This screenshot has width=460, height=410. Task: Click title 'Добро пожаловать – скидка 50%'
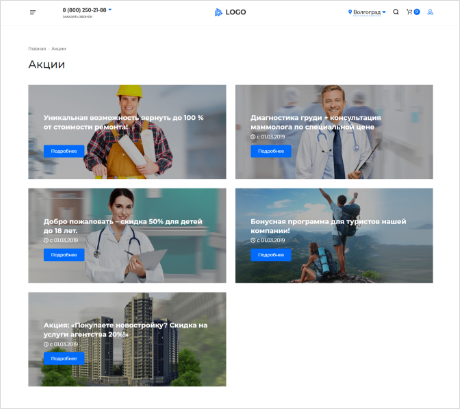point(103,221)
